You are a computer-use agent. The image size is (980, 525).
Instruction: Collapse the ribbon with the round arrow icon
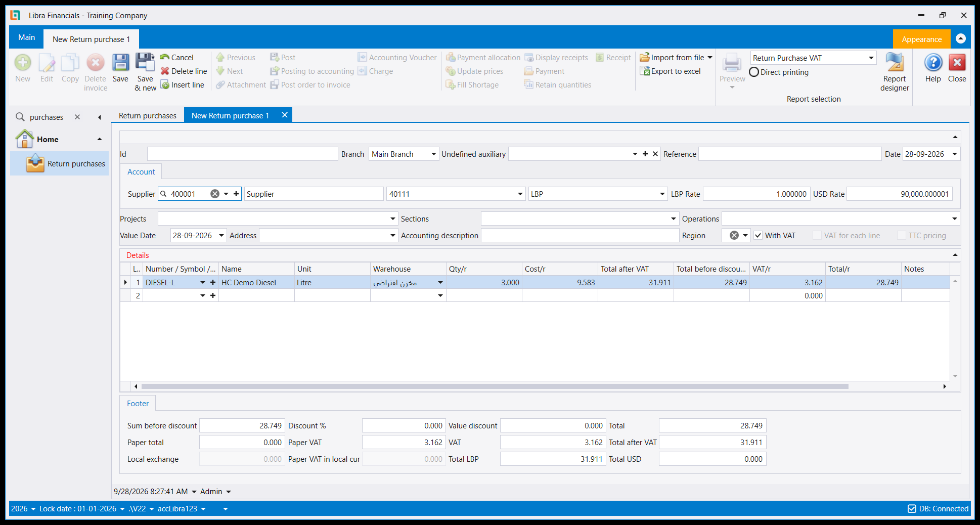point(961,39)
